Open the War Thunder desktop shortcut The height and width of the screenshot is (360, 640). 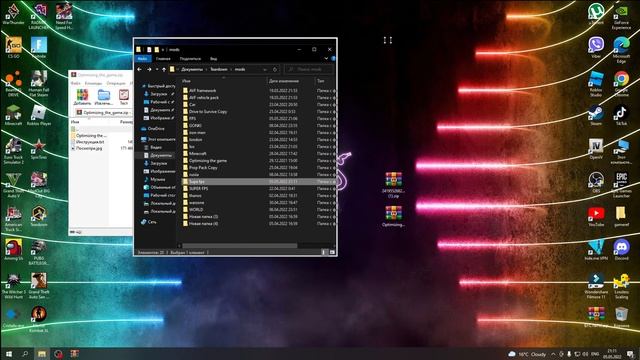click(13, 14)
